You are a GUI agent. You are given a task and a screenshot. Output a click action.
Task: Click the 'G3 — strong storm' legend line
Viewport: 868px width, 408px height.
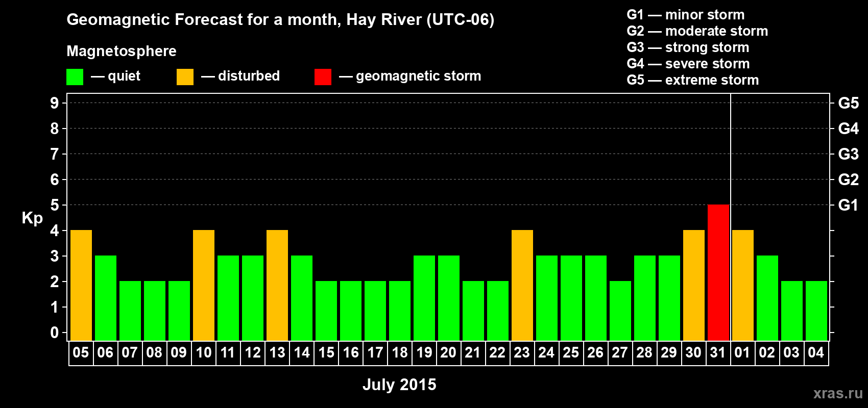coord(688,47)
